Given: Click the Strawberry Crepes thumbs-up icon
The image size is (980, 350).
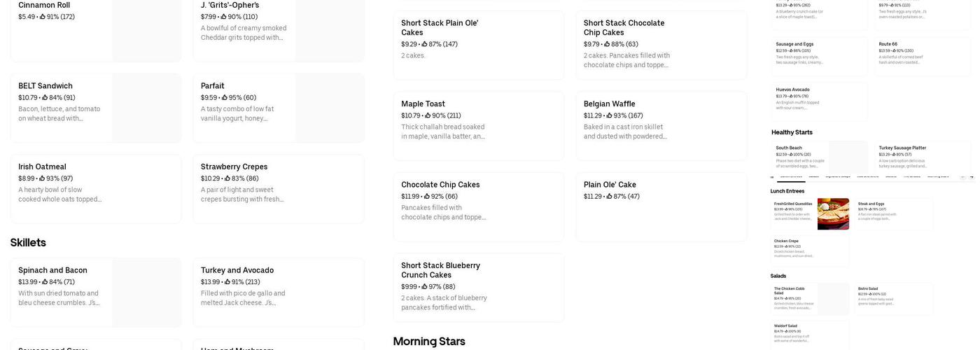Looking at the screenshot, I should (x=226, y=178).
